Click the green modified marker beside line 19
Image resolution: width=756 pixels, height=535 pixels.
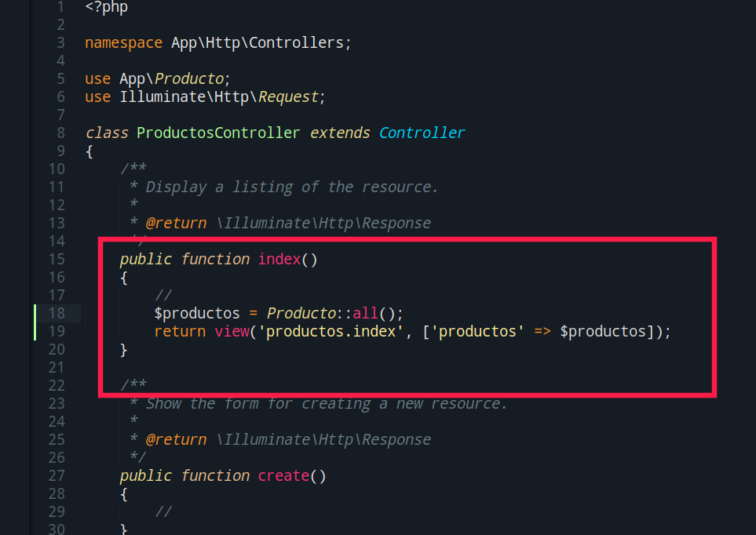coord(35,332)
